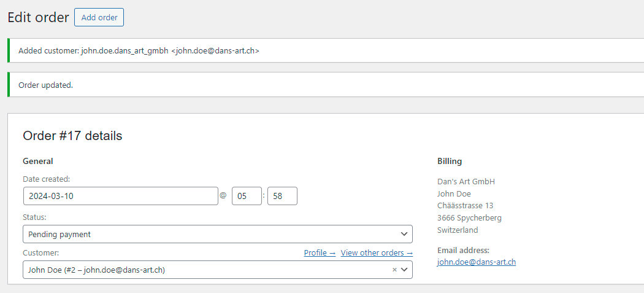Focus the Date created field 2024-03-10
644x293 pixels.
[x=121, y=196]
